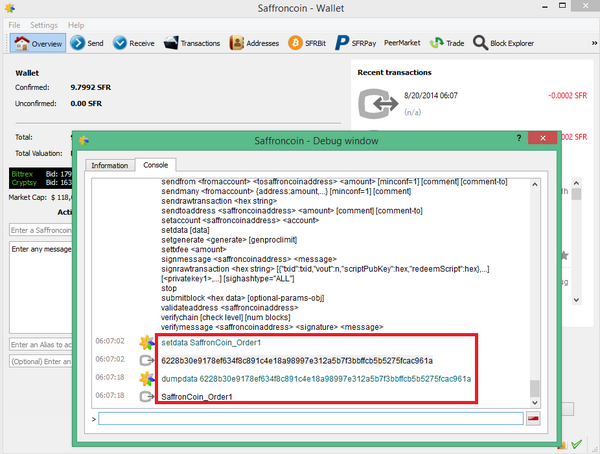Open the Trade page
The width and height of the screenshot is (600, 454).
click(447, 43)
